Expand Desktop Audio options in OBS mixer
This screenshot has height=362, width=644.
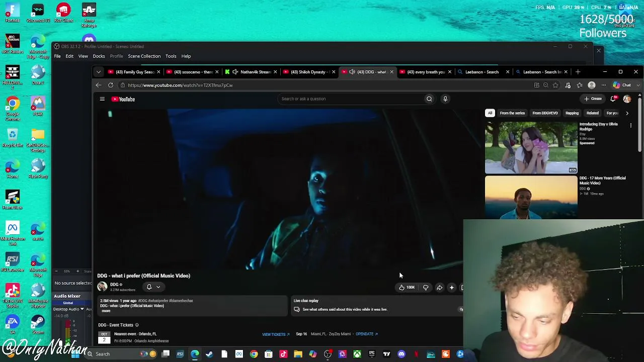pos(82,309)
